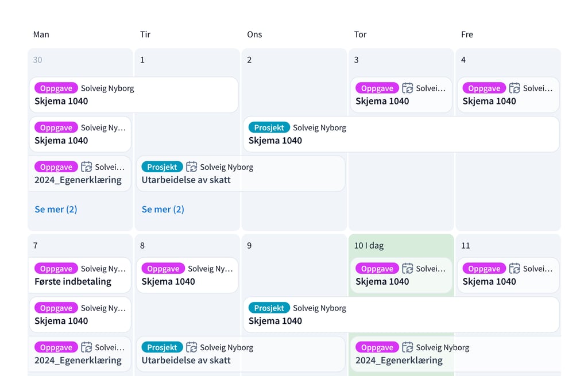588x376 pixels.
Task: Click the Fre weekday column header
Action: click(x=467, y=34)
